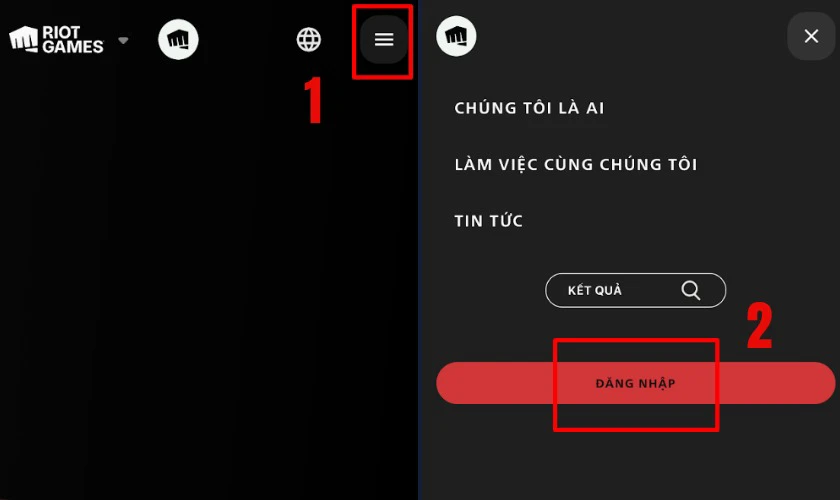Click the red ĐĂNG NHẬP login button
Image resolution: width=840 pixels, height=500 pixels.
pos(635,383)
